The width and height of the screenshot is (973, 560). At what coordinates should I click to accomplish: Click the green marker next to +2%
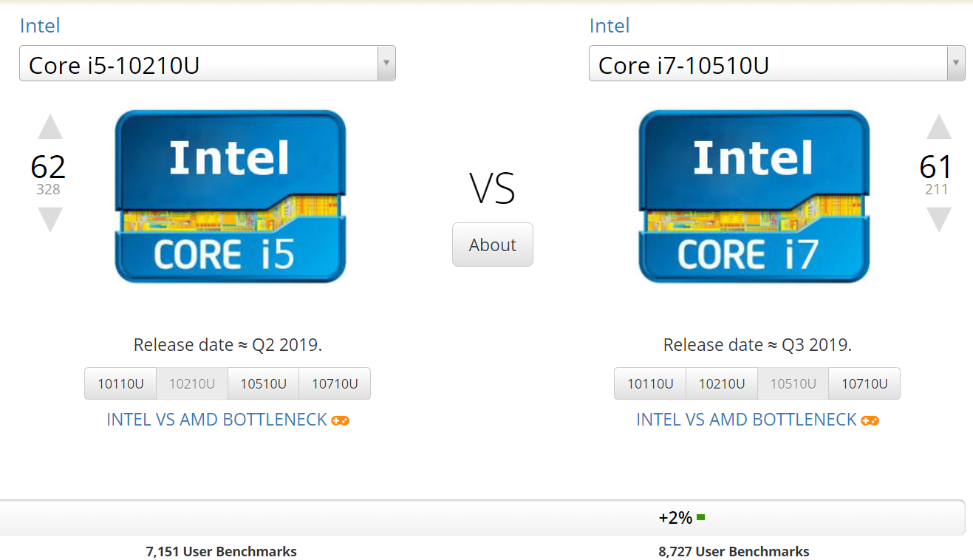tap(700, 517)
